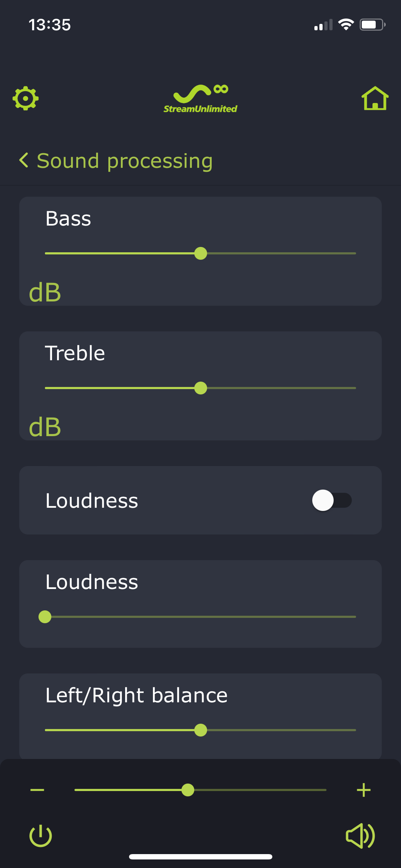Screen dimensions: 401x868
Task: Click the Loudness level slider knob
Action: click(x=45, y=617)
